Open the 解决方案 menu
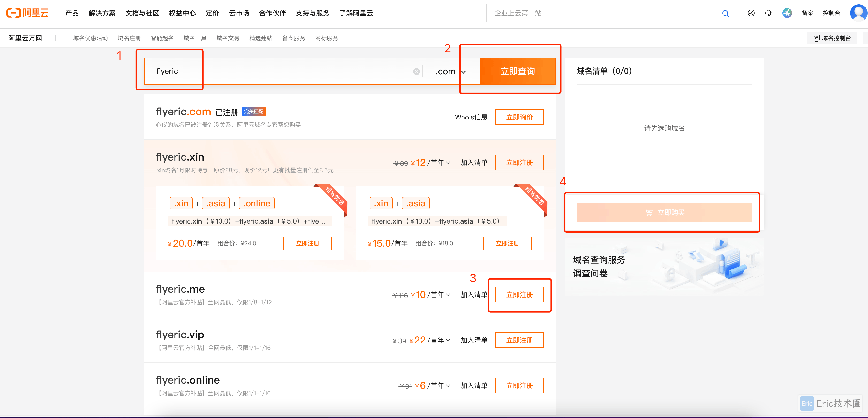Screen dimensions: 868x418 pyautogui.click(x=102, y=13)
